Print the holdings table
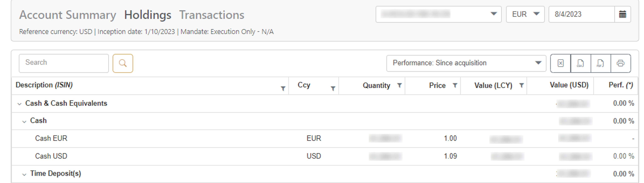 pyautogui.click(x=620, y=63)
